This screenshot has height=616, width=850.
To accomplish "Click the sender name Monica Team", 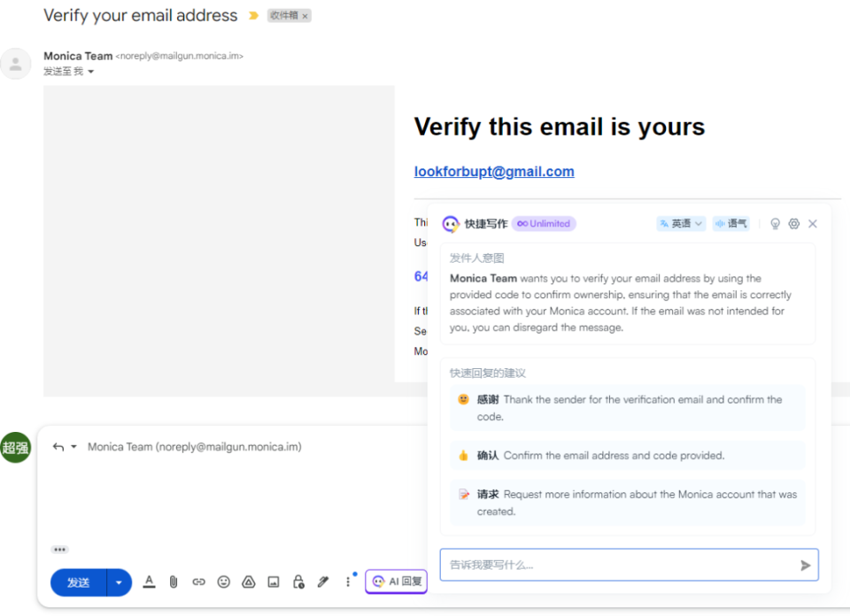I will pyautogui.click(x=78, y=56).
